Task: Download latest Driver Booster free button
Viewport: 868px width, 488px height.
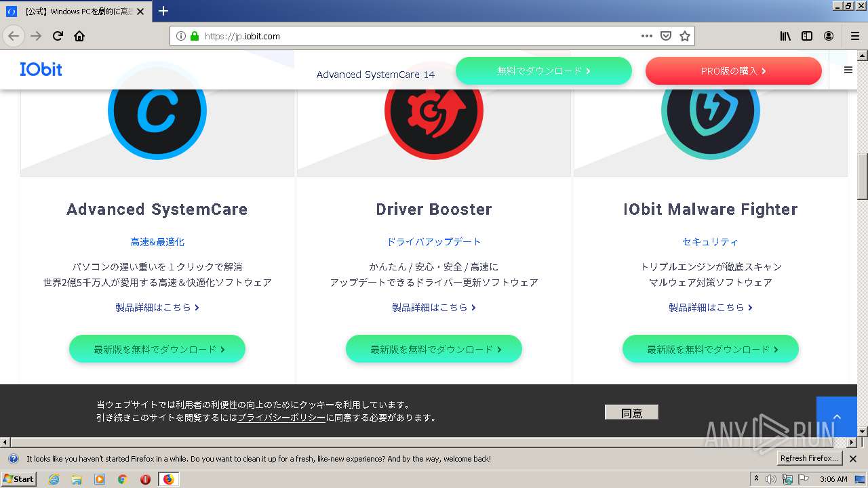Action: (434, 349)
